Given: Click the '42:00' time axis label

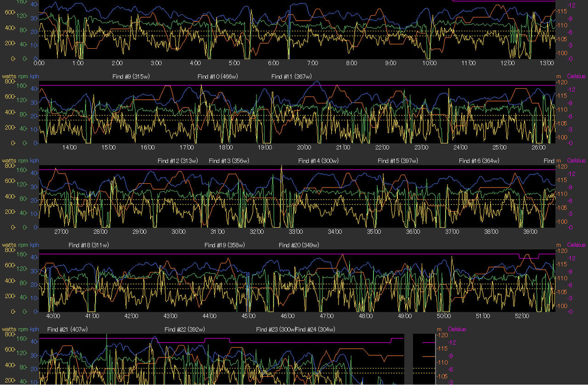Looking at the screenshot, I should 131,317.
